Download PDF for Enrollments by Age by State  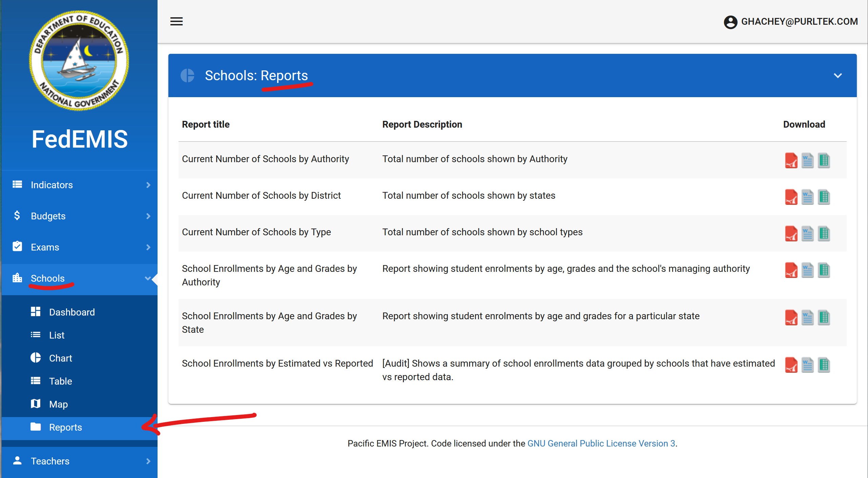(791, 317)
